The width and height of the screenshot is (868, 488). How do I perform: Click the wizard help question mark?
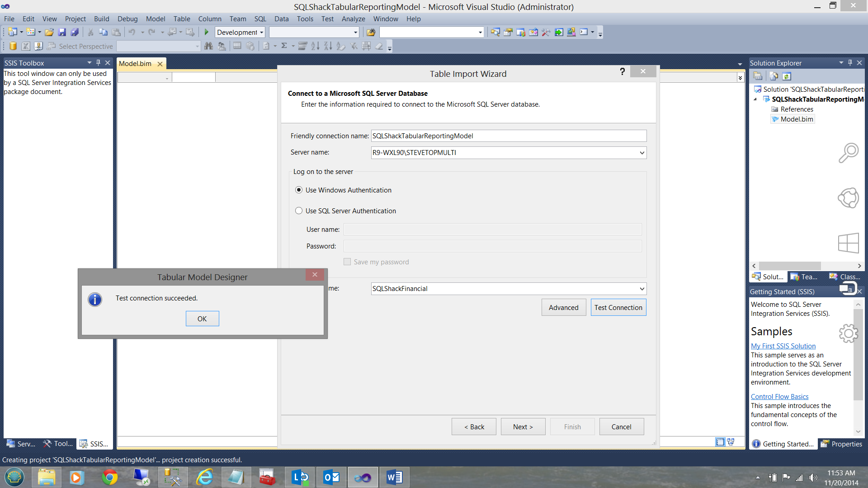click(622, 71)
